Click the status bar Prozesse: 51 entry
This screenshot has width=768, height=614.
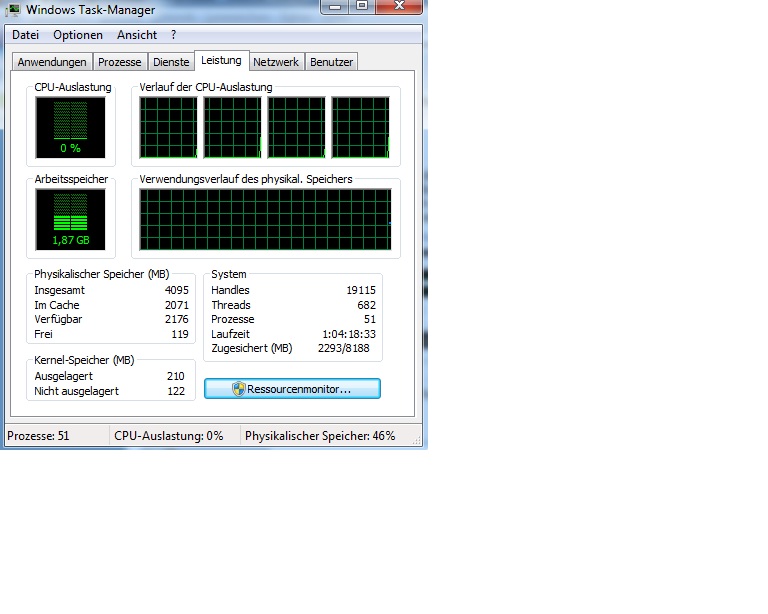click(x=38, y=436)
